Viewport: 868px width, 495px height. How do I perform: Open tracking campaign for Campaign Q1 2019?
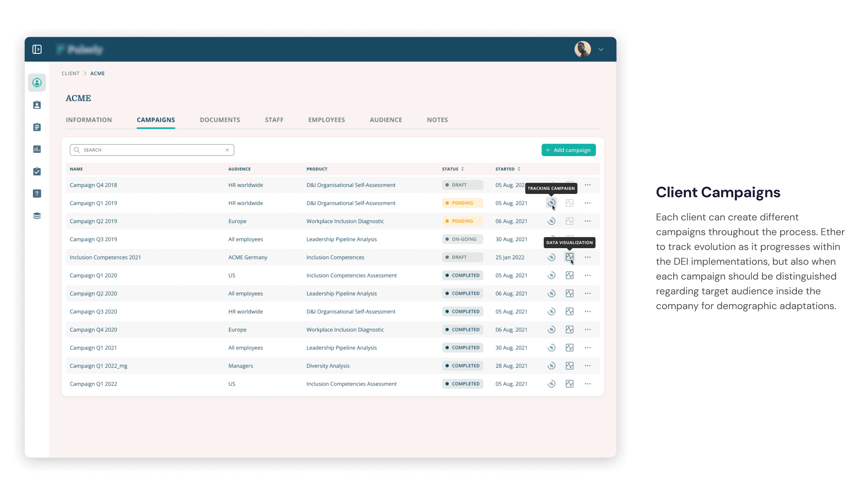(551, 203)
